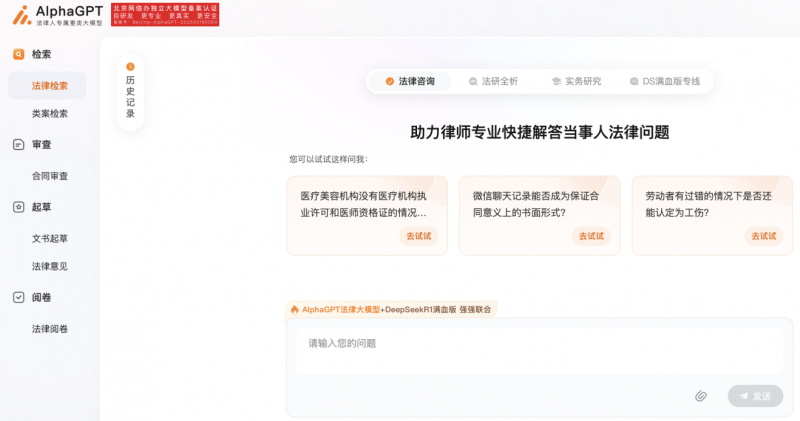This screenshot has height=421, width=800.
Task: Switch to the 实务研究 tab
Action: click(x=577, y=81)
